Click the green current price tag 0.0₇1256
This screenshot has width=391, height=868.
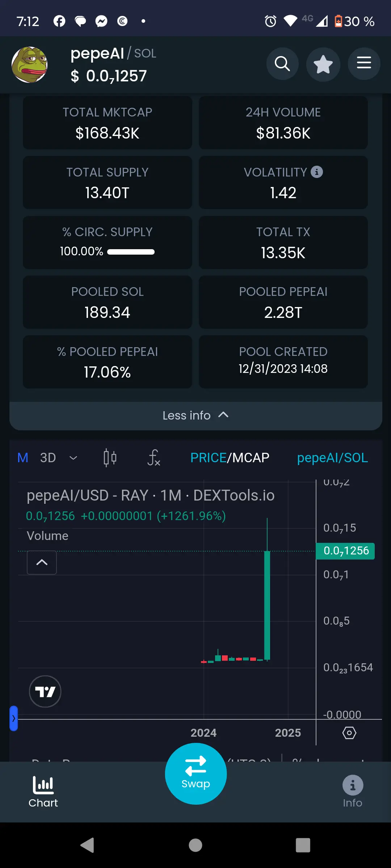(x=345, y=551)
